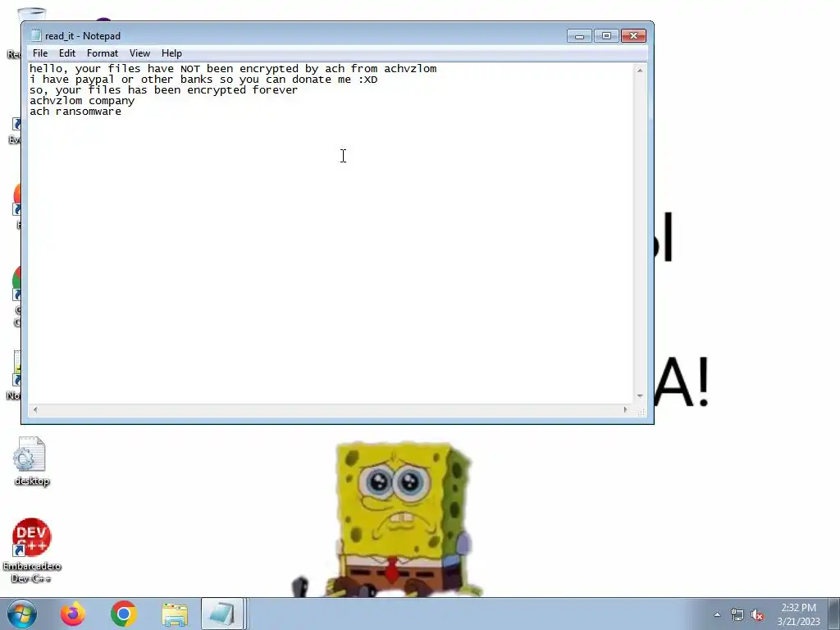This screenshot has height=630, width=840.
Task: Open the Edit menu in Notepad
Action: coord(67,53)
